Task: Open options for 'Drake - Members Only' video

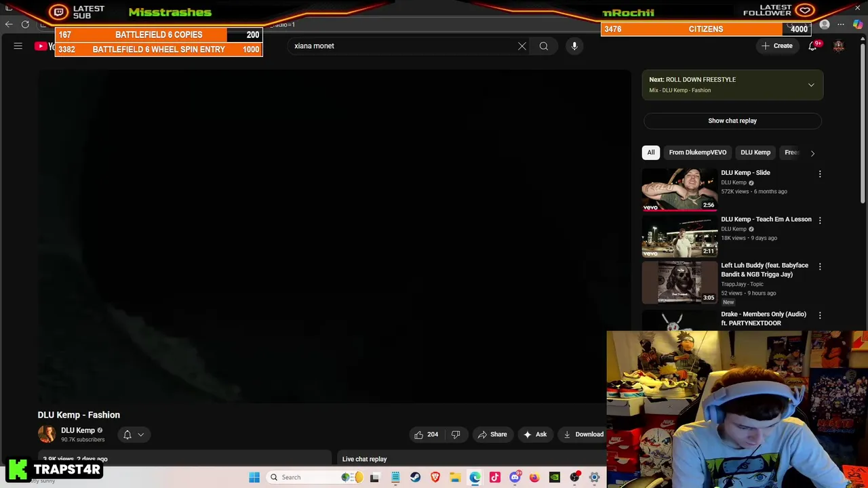Action: coord(820,315)
